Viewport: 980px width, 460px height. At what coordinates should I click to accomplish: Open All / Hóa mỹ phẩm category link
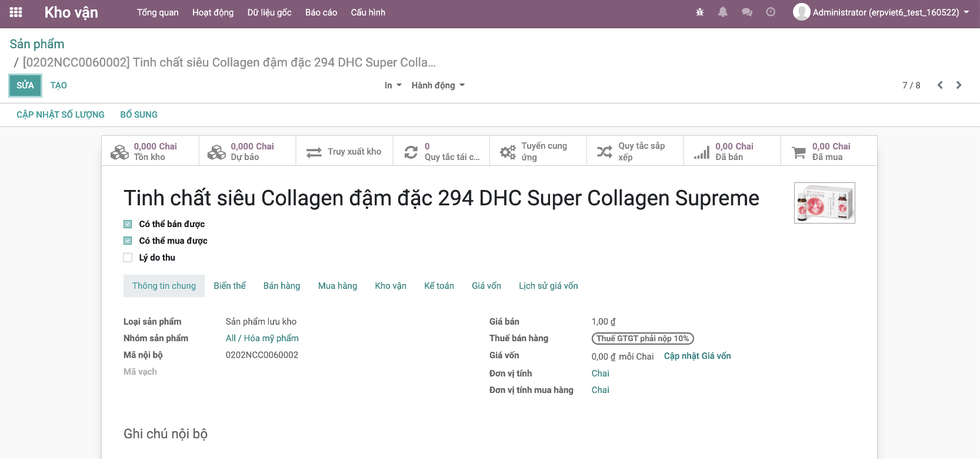coord(262,338)
